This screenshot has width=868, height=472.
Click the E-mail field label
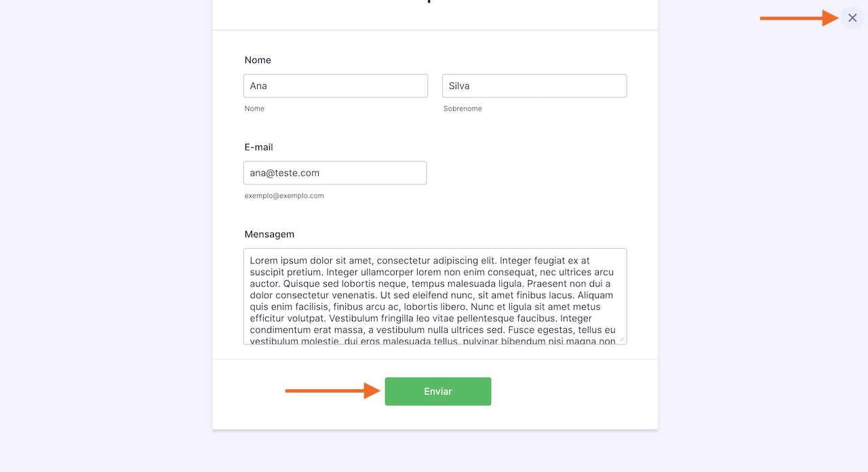click(258, 147)
